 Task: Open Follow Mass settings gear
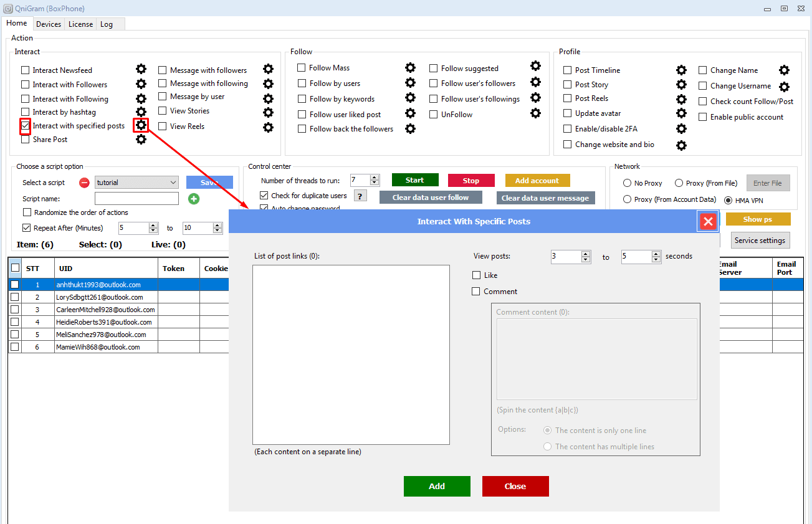(x=410, y=67)
